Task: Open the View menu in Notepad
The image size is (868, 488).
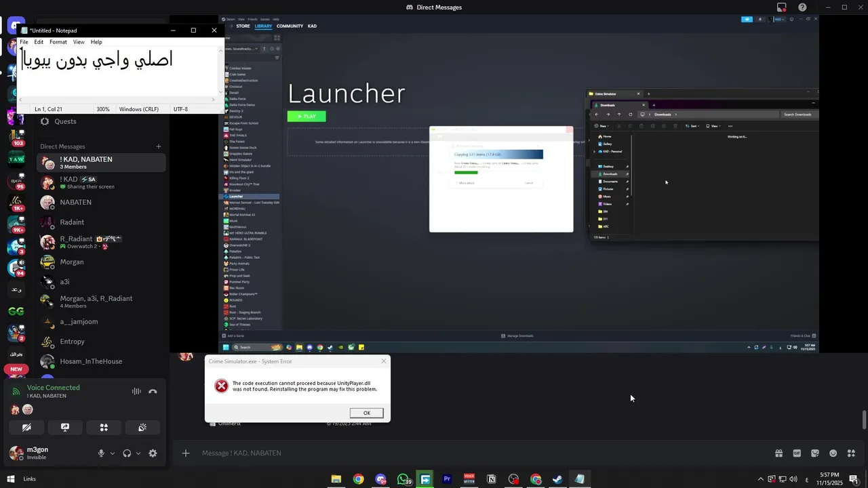Action: click(x=79, y=42)
